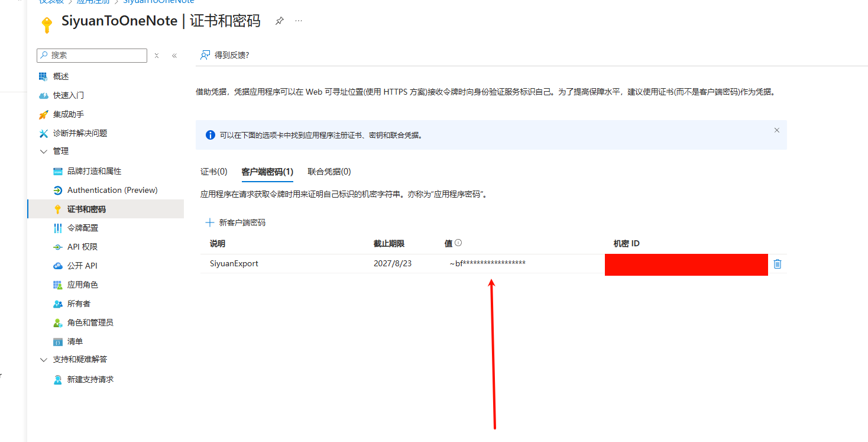The height and width of the screenshot is (442, 868).
Task: Add a new client secret via 新客户端密码
Action: coord(235,222)
